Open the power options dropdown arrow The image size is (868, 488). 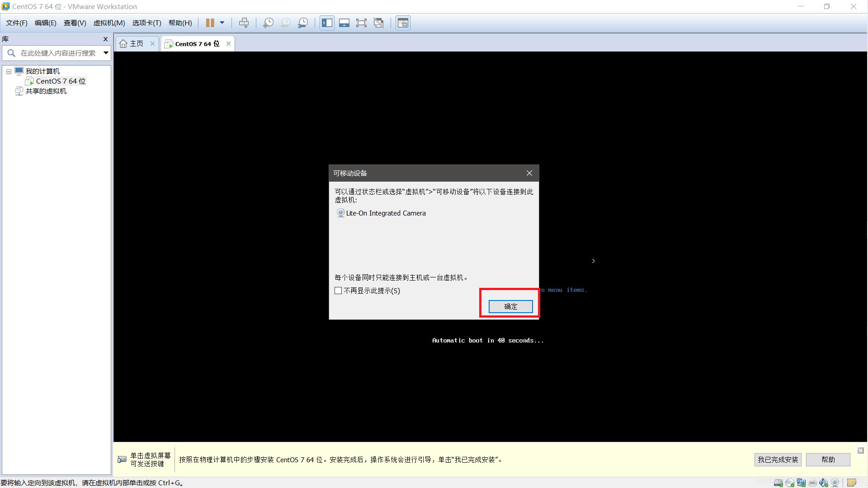pos(222,23)
